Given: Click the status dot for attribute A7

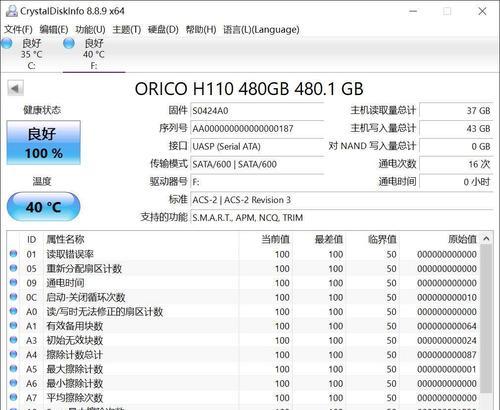Looking at the screenshot, I should [x=13, y=397].
